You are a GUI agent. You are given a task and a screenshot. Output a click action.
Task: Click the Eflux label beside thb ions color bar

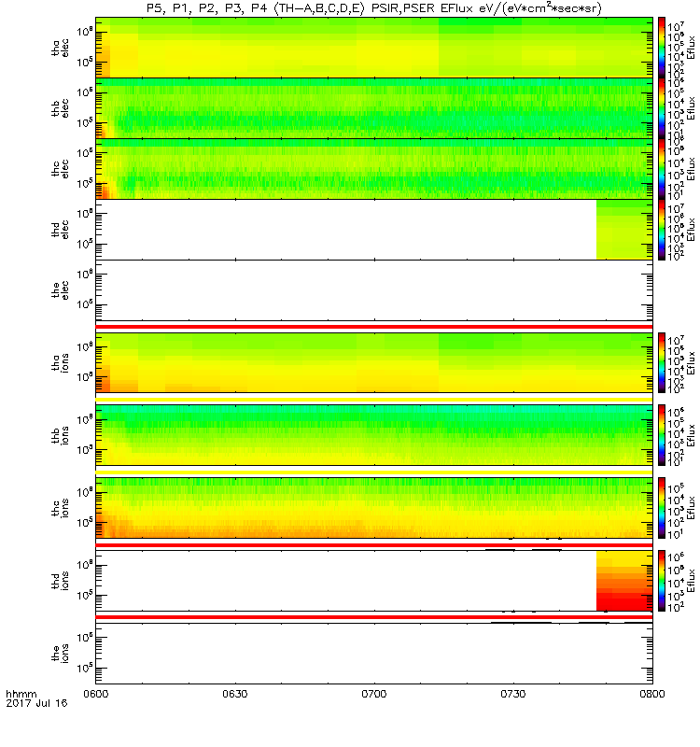pos(691,435)
